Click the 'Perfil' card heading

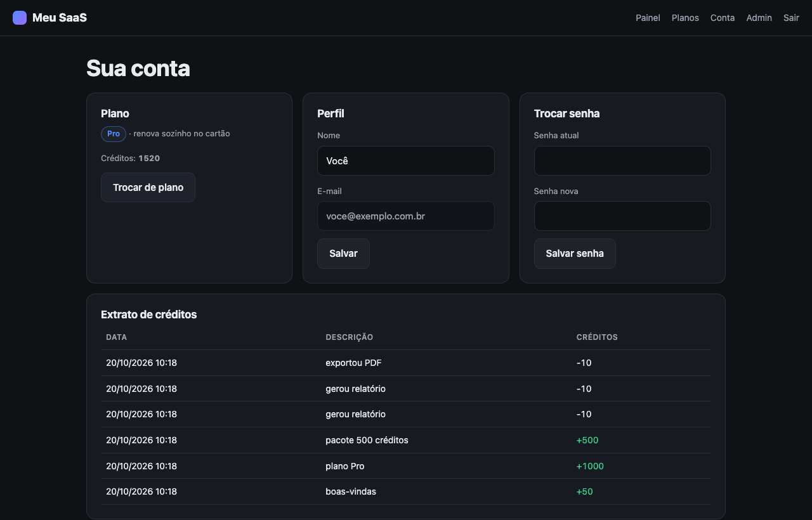click(331, 114)
